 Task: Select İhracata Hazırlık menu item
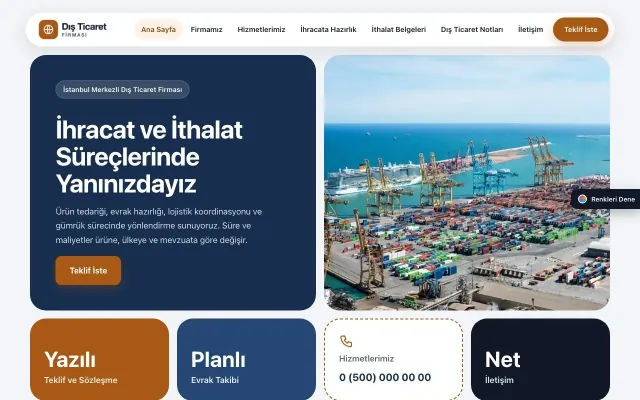click(x=328, y=29)
